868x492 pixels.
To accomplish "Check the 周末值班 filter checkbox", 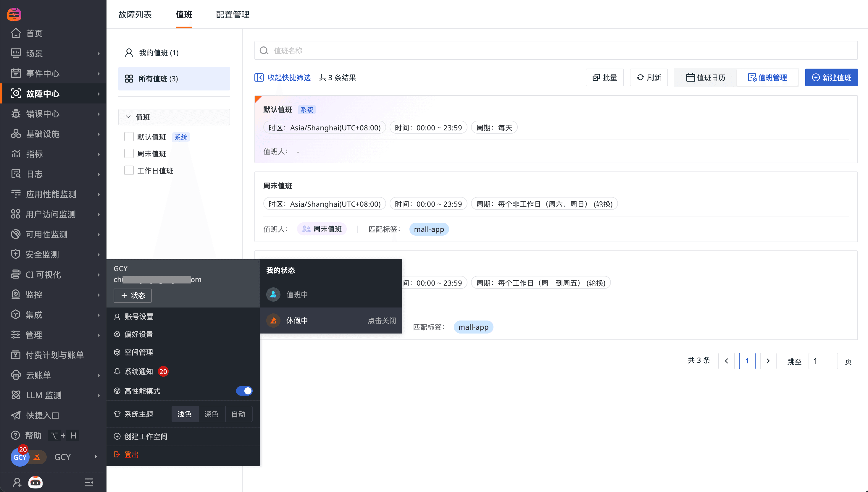I will [x=129, y=154].
